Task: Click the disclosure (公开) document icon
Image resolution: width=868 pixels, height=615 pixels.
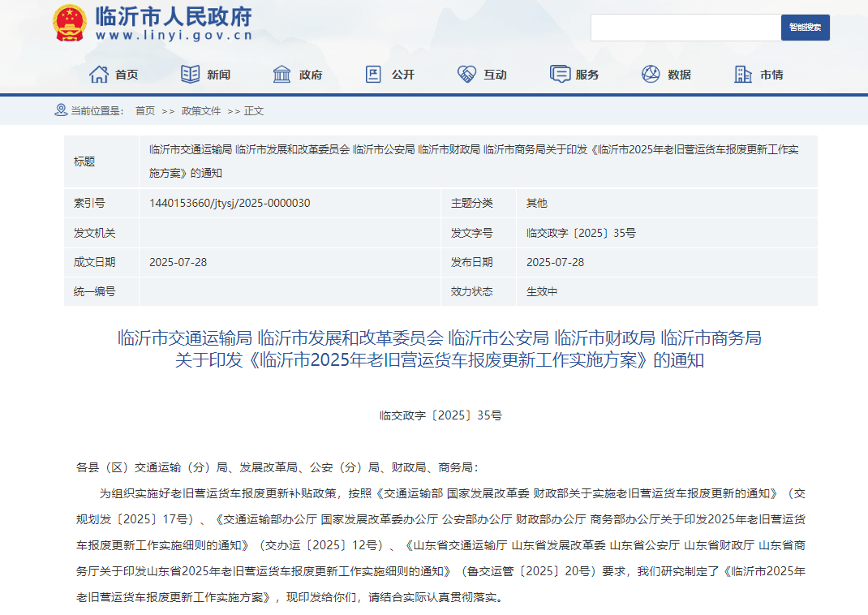Action: coord(373,75)
